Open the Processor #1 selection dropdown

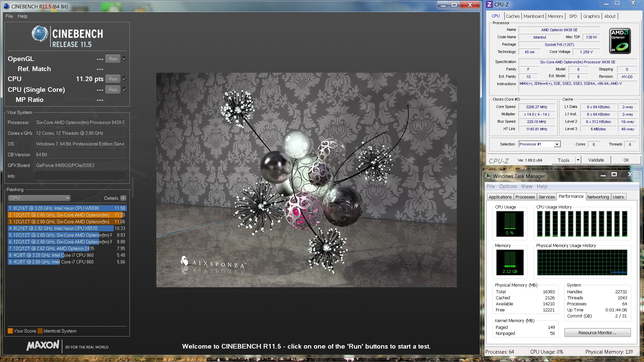[x=557, y=144]
